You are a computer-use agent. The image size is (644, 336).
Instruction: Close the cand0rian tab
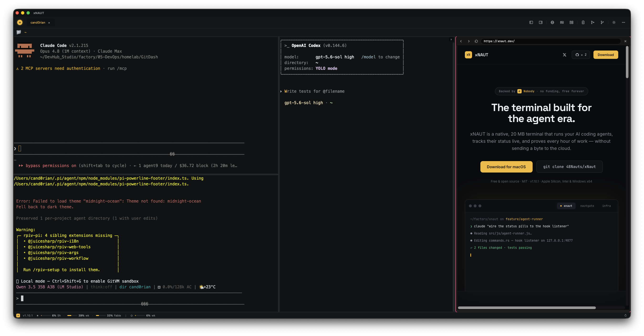pos(49,23)
